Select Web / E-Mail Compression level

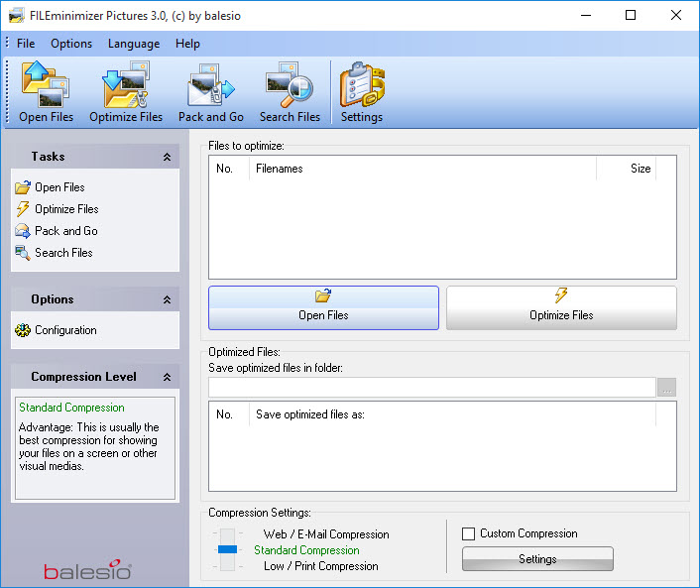point(326,534)
